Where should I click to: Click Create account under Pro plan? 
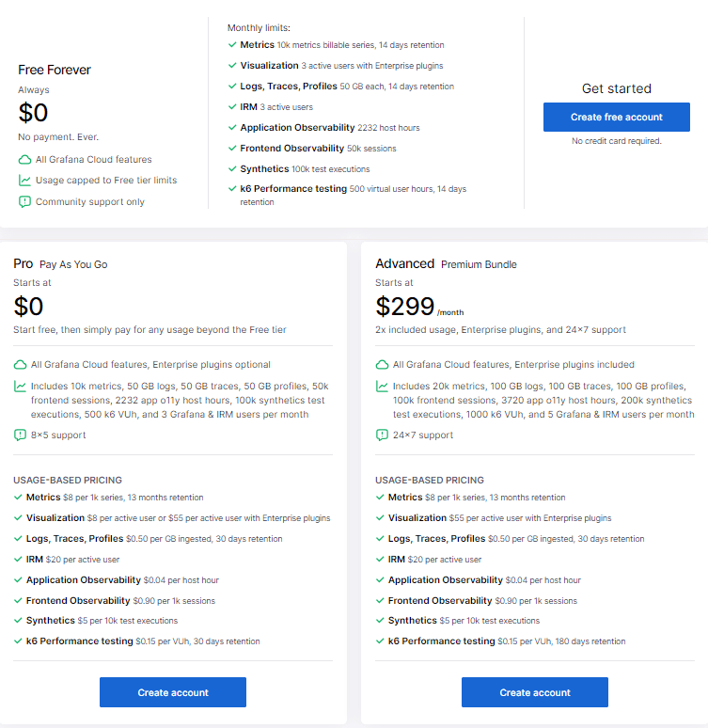[173, 692]
